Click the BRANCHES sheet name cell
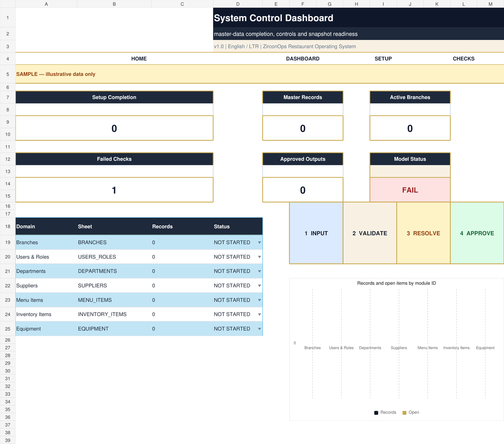Viewport: 504px width, 444px height. point(114,242)
